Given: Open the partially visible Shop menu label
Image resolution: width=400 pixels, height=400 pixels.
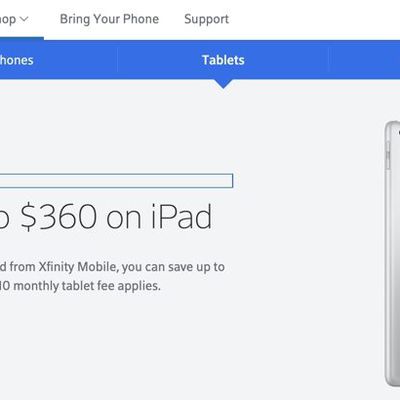Looking at the screenshot, I should click(8, 20).
